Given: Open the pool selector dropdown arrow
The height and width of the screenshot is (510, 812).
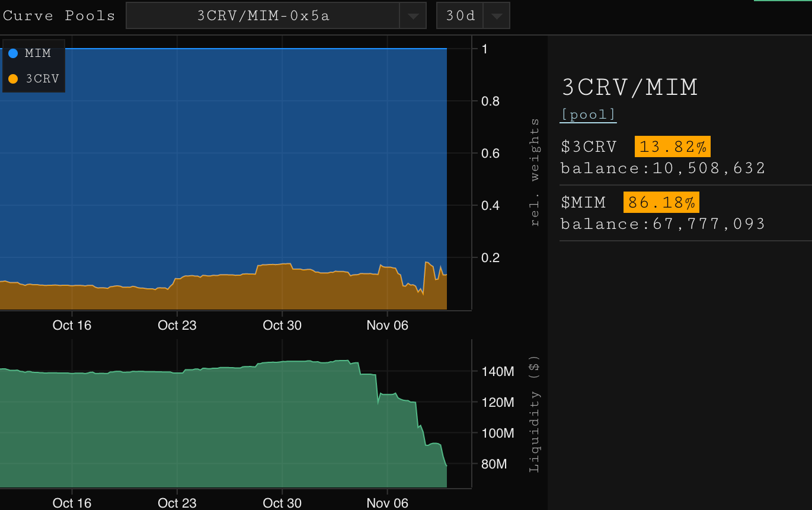Looking at the screenshot, I should (413, 16).
